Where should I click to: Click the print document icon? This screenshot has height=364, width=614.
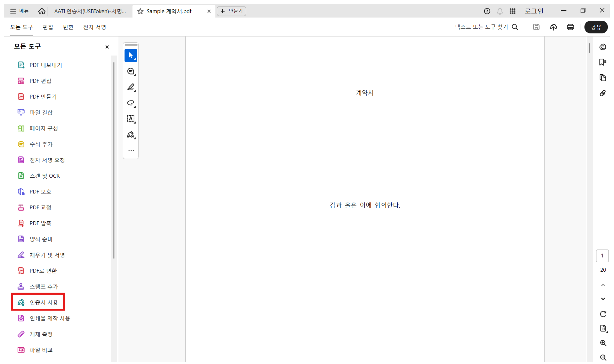coord(570,27)
